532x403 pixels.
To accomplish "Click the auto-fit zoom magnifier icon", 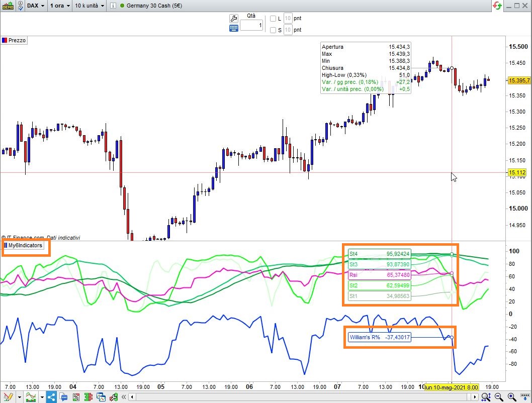I will (x=486, y=397).
